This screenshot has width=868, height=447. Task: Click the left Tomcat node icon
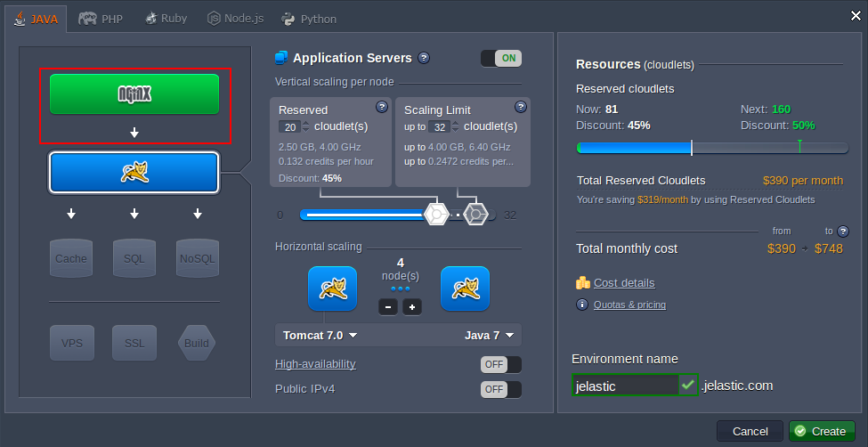point(332,289)
